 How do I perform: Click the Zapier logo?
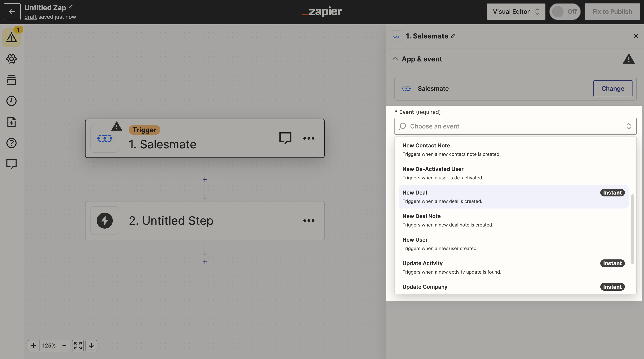[322, 11]
